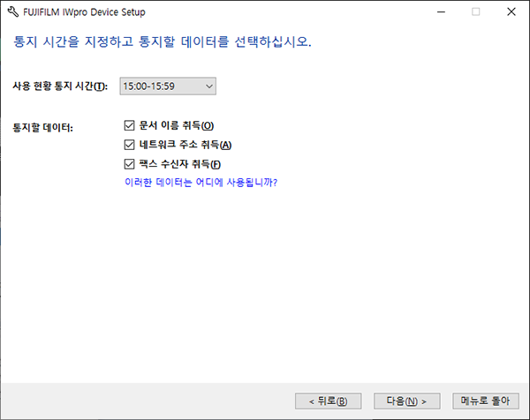Click the 통지할 데이터: label

43,128
